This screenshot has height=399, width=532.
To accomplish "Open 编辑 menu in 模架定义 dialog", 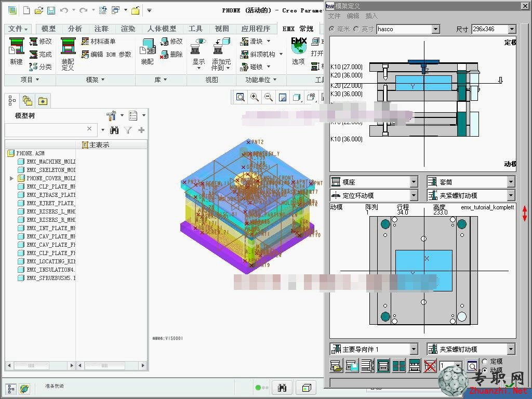I will (353, 16).
